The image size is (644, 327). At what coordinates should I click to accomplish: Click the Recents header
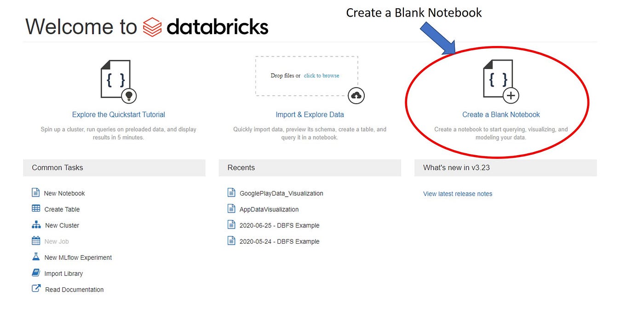pos(310,168)
